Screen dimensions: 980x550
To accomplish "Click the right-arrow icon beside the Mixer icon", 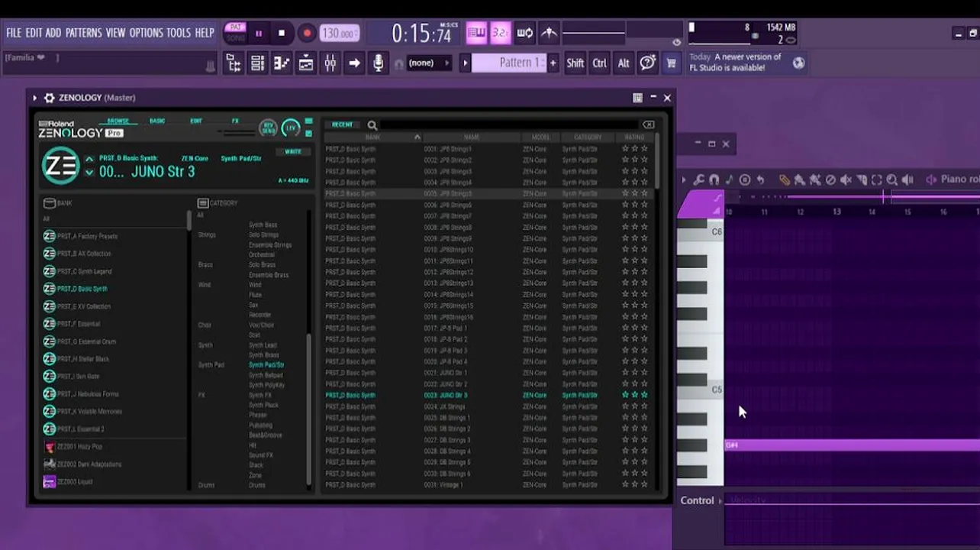I will (354, 63).
